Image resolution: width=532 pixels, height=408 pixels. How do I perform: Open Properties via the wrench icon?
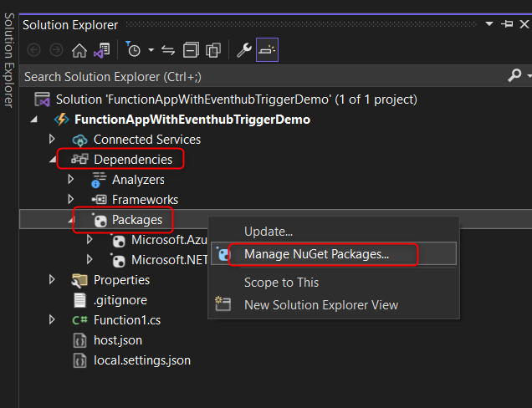click(x=244, y=50)
